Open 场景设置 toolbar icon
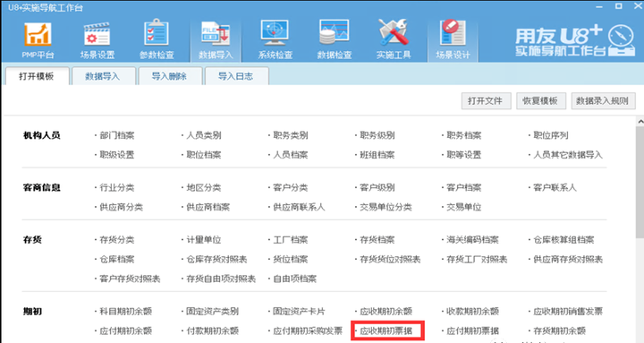Image resolution: width=644 pixels, height=343 pixels. click(x=97, y=40)
